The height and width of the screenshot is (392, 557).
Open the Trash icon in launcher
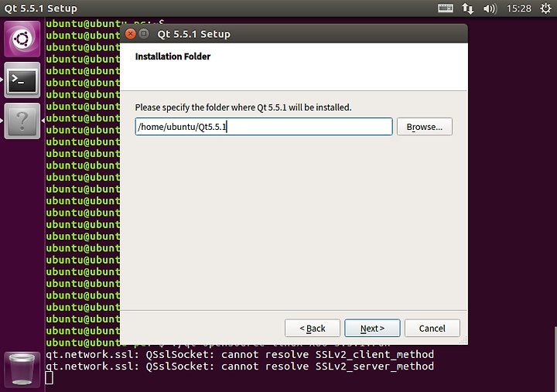(x=22, y=370)
